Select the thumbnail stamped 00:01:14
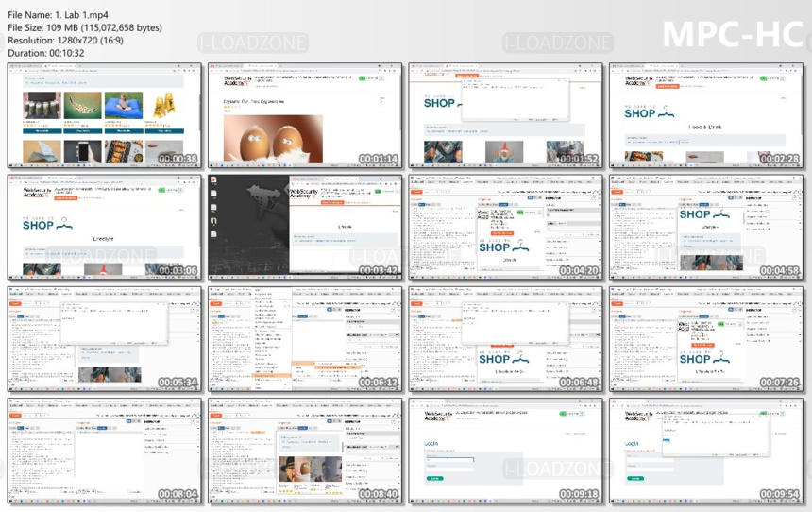Viewport: 812px width, 512px height. tap(305, 115)
